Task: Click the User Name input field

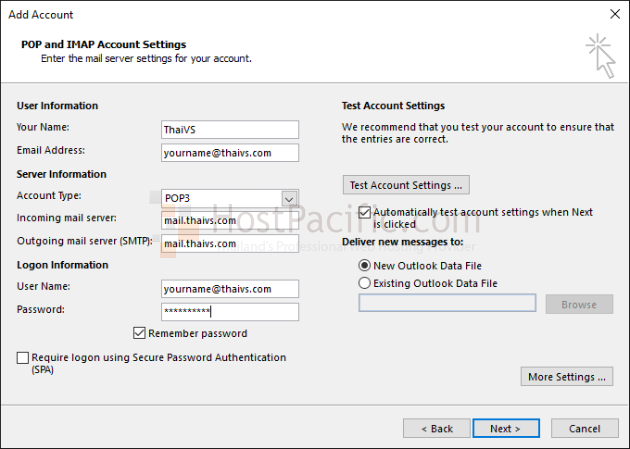Action: (230, 289)
